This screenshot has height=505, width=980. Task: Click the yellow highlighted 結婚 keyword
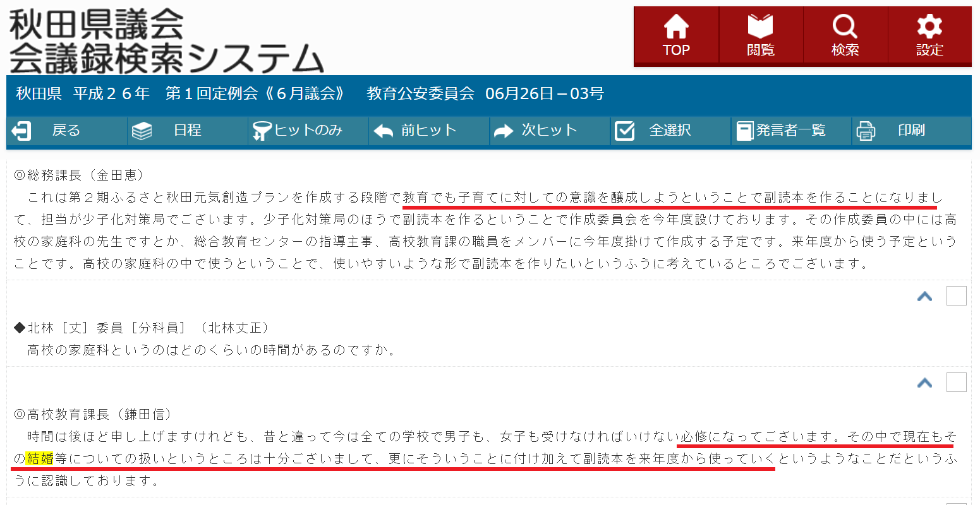pos(40,459)
